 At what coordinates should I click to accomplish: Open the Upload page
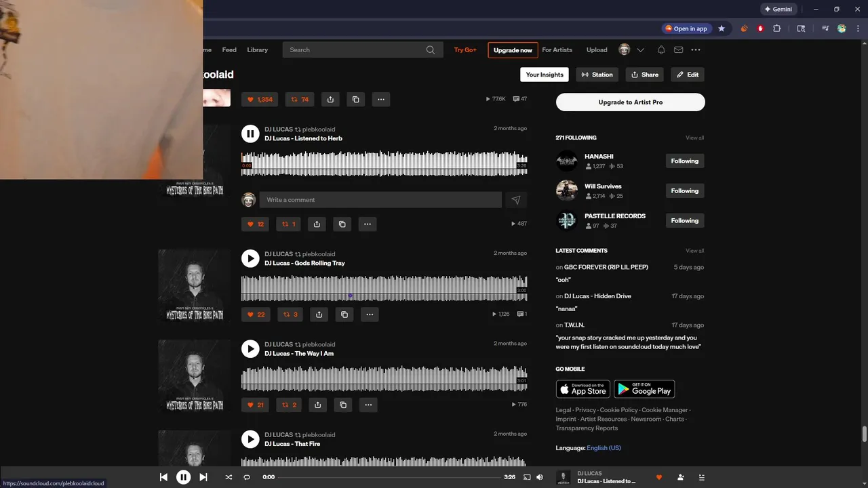pos(597,49)
